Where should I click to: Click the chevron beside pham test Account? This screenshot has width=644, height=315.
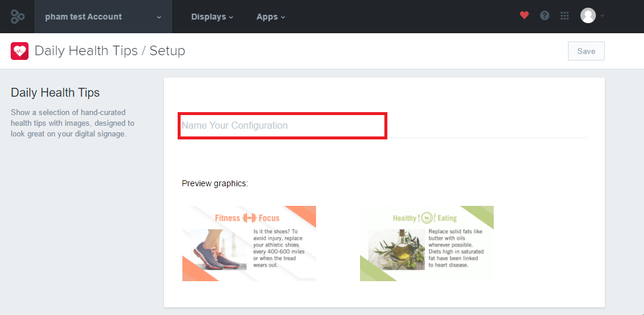pyautogui.click(x=159, y=18)
